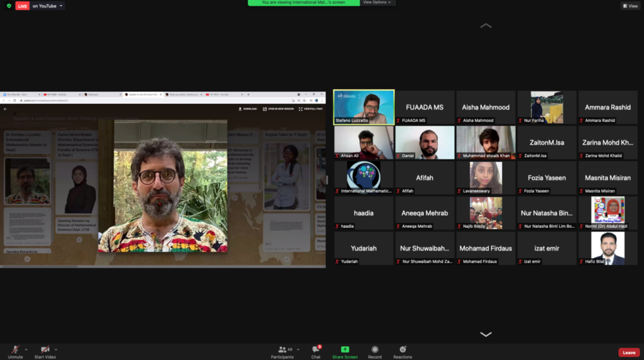Click the red Leave button

point(629,352)
